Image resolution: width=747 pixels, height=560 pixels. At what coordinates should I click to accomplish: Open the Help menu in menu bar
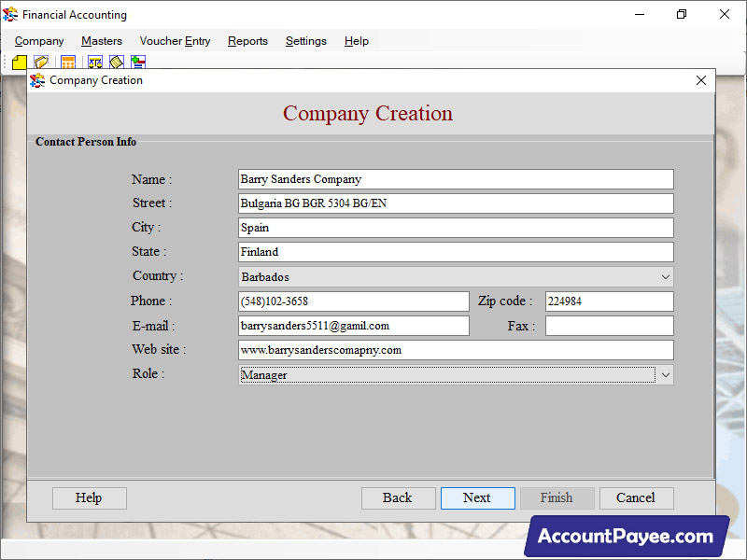point(357,41)
